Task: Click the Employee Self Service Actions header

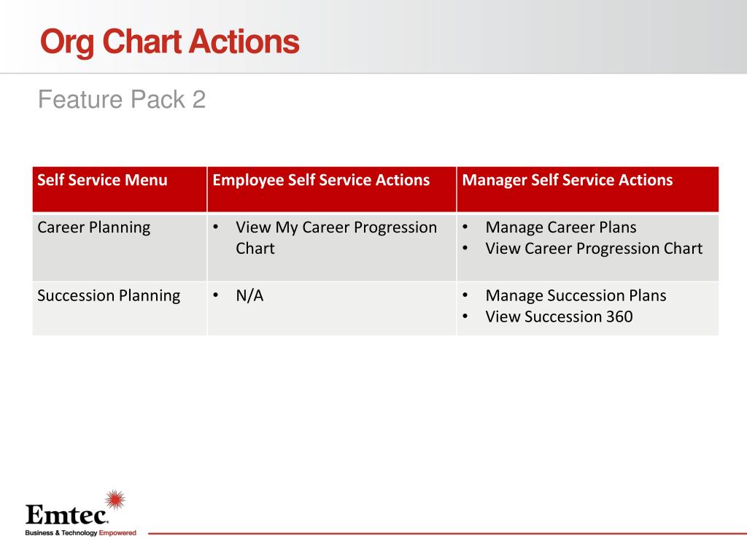Action: coord(321,180)
